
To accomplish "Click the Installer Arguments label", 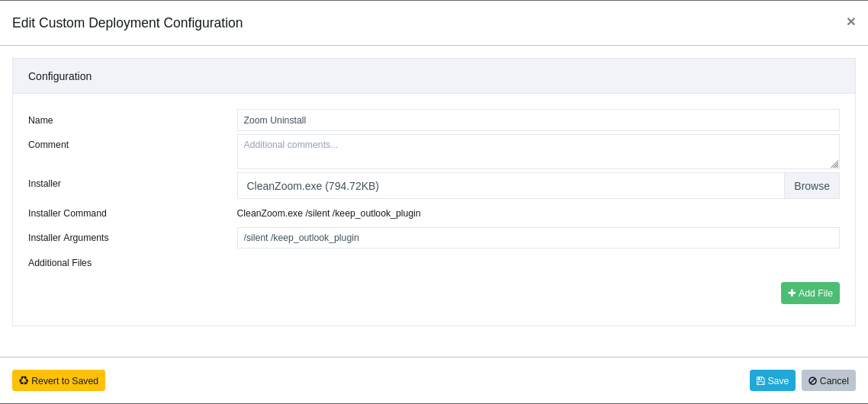I will [68, 237].
